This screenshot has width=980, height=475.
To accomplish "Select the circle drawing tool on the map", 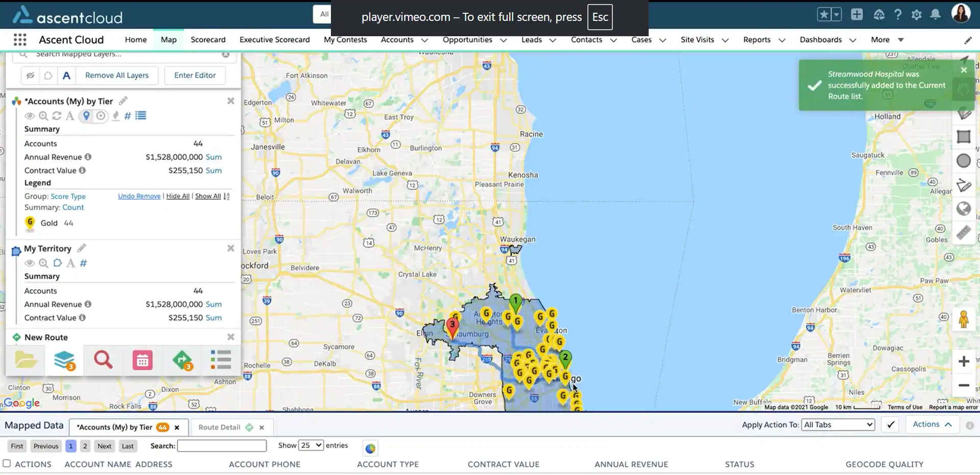I will (x=963, y=160).
